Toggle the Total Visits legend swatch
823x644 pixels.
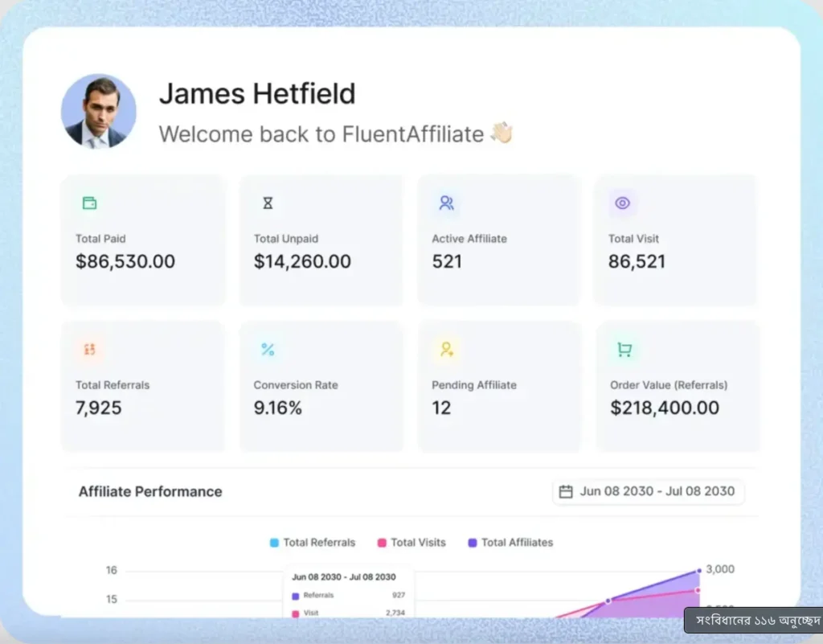(382, 543)
